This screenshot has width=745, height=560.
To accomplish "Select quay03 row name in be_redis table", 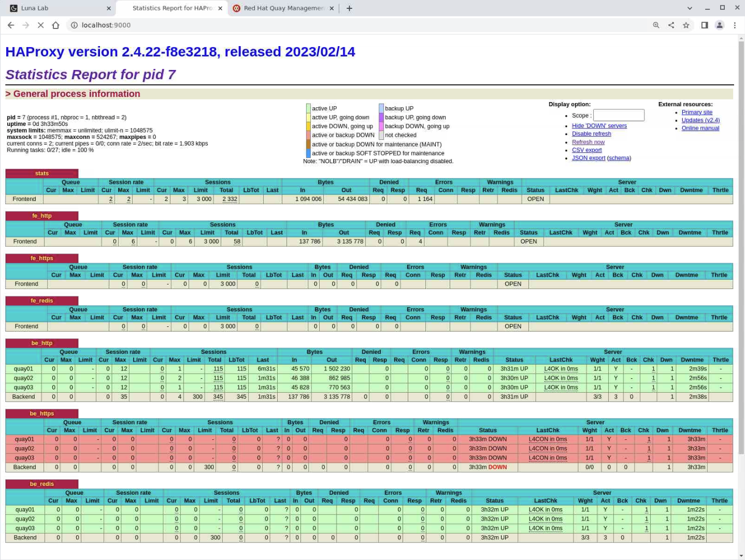I will pos(25,528).
